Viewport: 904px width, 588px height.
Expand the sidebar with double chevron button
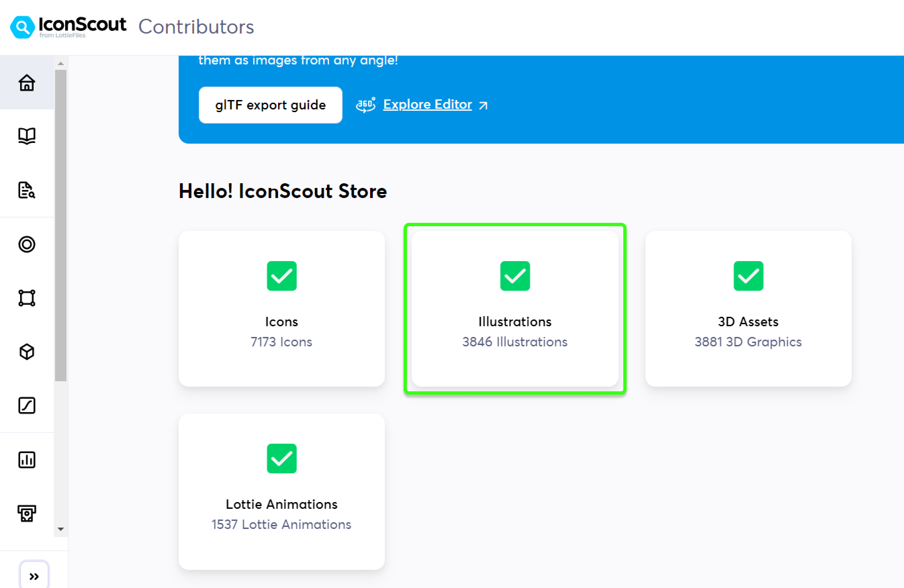pyautogui.click(x=34, y=576)
